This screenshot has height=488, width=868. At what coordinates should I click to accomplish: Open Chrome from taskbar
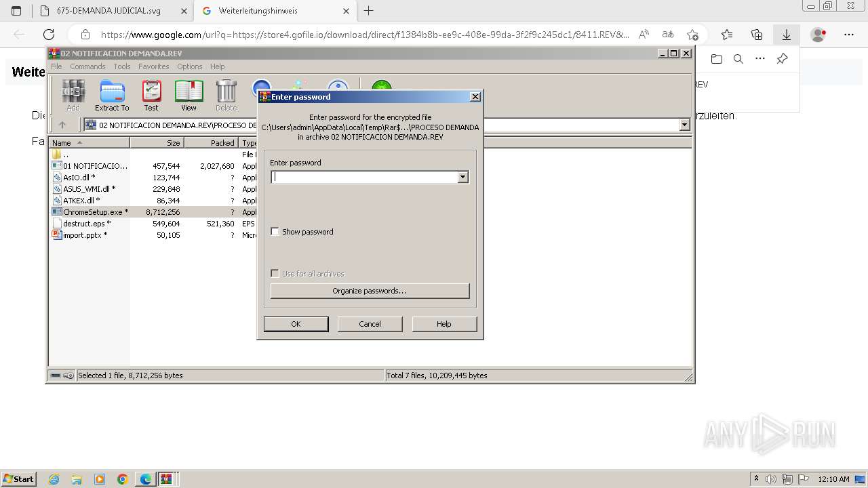click(x=123, y=479)
